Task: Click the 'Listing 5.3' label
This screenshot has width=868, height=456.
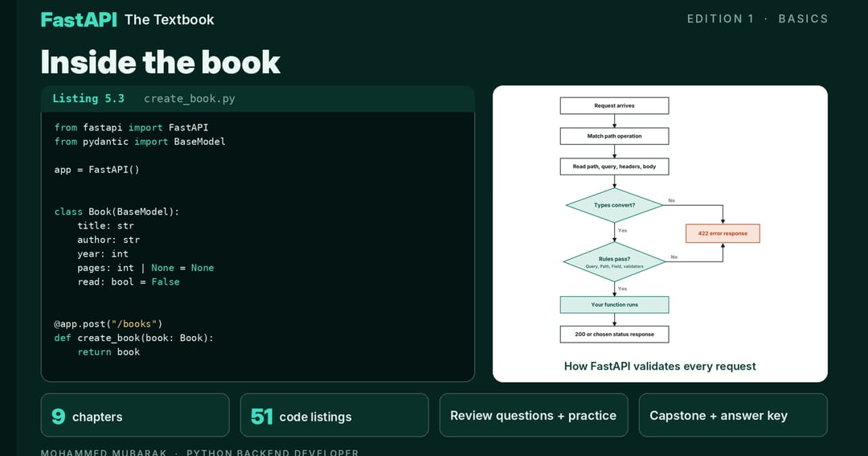Action: tap(88, 99)
